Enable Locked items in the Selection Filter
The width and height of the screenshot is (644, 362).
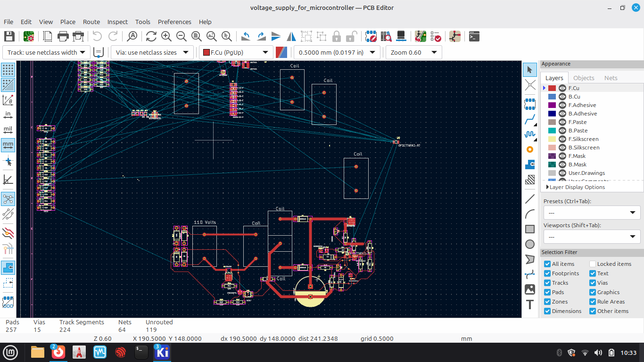click(593, 264)
